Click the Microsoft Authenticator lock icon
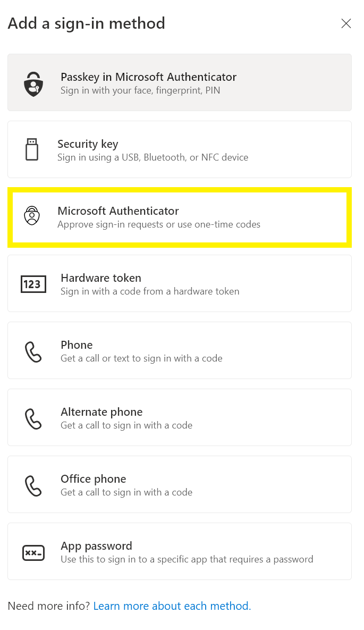The height and width of the screenshot is (630, 364). (x=32, y=215)
